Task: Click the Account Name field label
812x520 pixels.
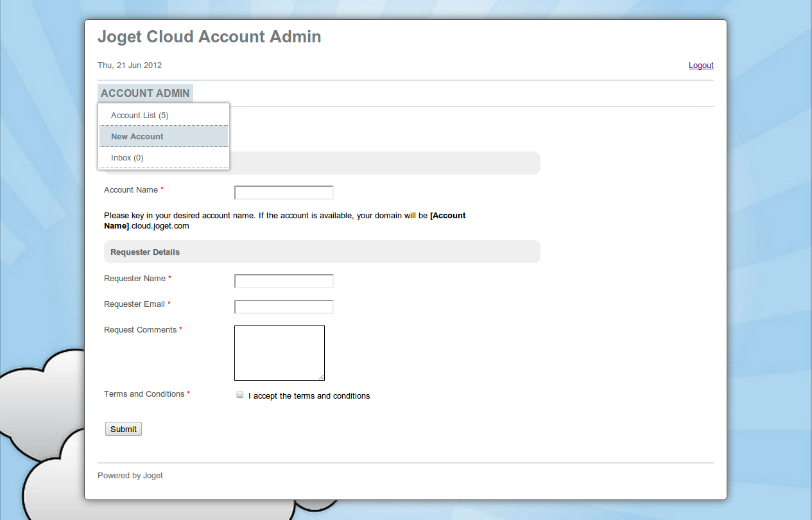Action: (x=131, y=190)
